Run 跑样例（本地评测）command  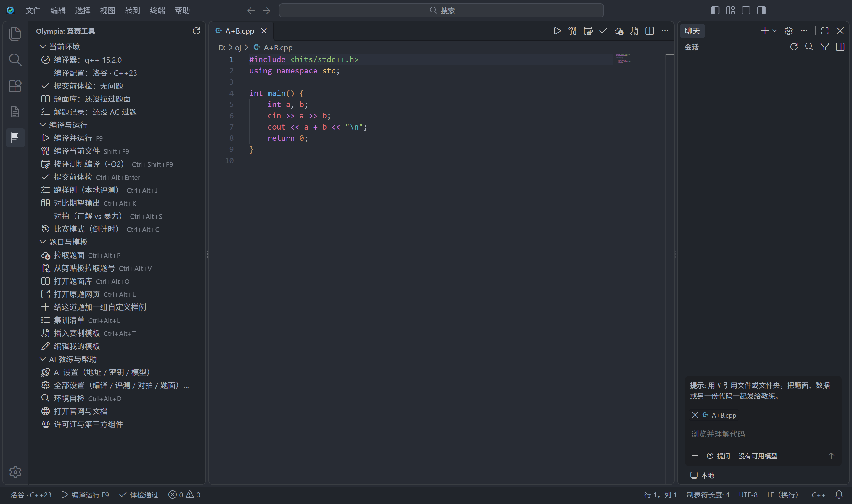pos(117,190)
